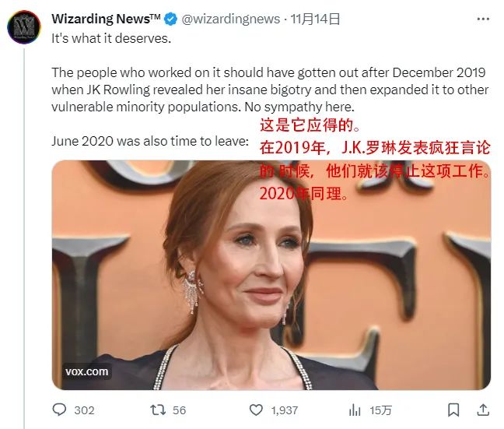Open the view analytics bar-chart icon
The height and width of the screenshot is (429, 504).
(355, 410)
